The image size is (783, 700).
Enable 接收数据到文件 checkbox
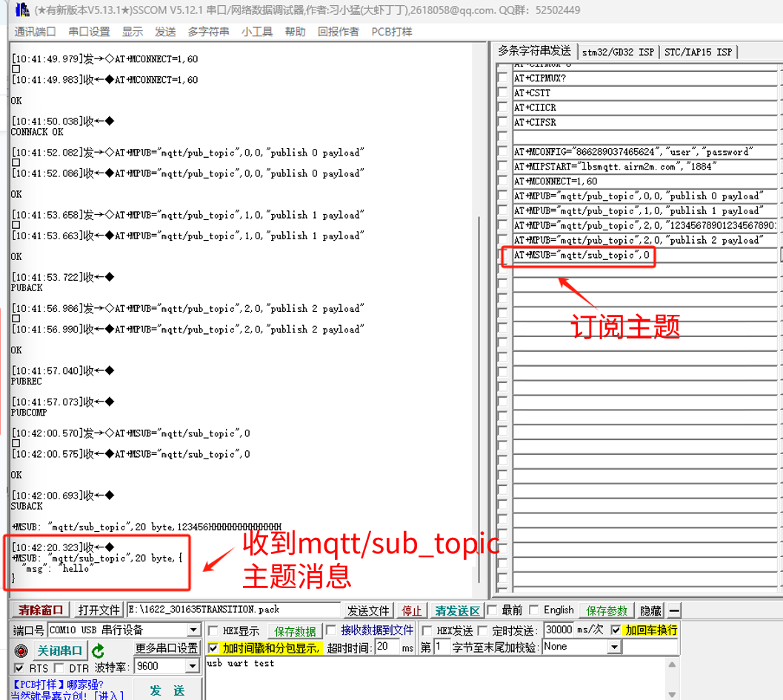tap(330, 630)
